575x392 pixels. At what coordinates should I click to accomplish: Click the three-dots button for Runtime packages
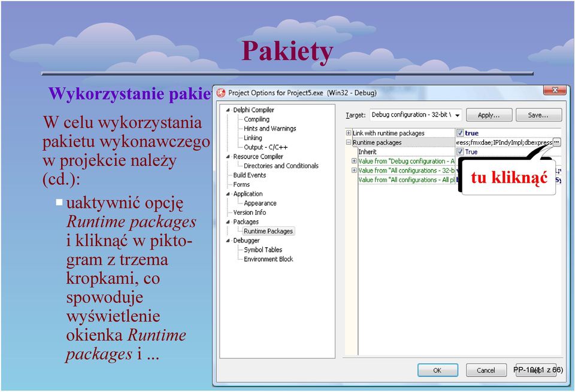(x=556, y=142)
